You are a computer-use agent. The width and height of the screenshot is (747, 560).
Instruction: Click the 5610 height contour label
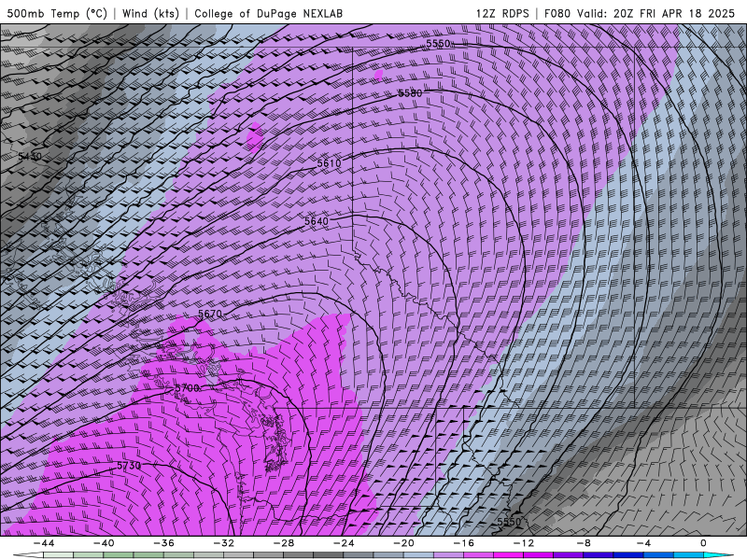(x=330, y=163)
